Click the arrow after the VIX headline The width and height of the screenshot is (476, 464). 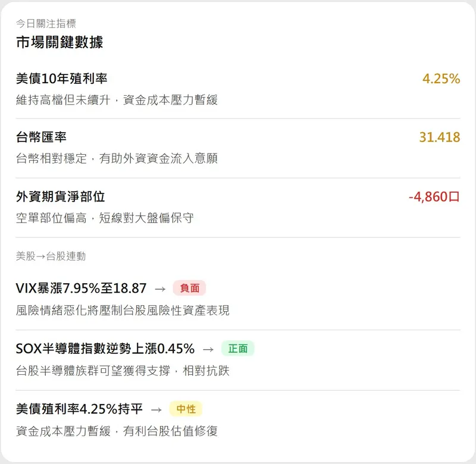coord(159,289)
